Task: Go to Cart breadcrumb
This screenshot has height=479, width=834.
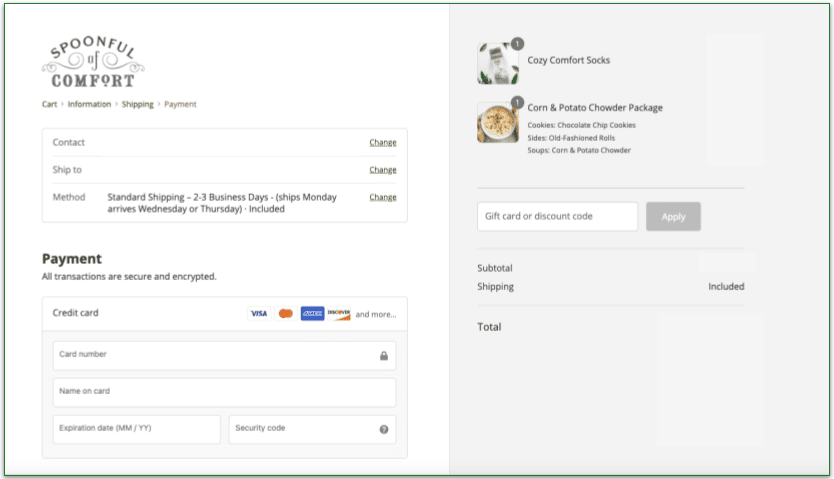Action: tap(49, 104)
